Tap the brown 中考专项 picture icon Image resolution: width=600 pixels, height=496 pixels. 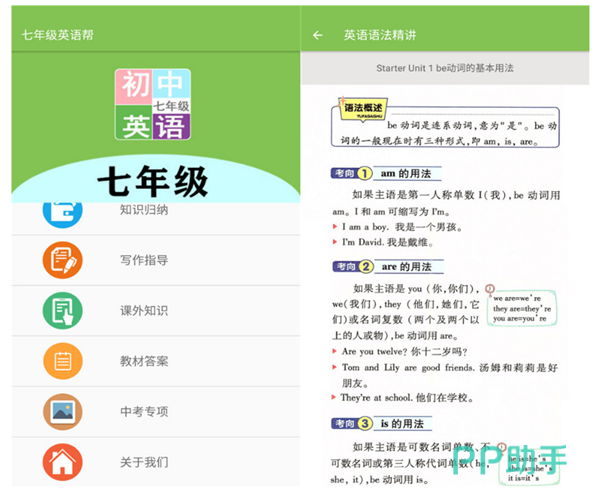tap(62, 411)
